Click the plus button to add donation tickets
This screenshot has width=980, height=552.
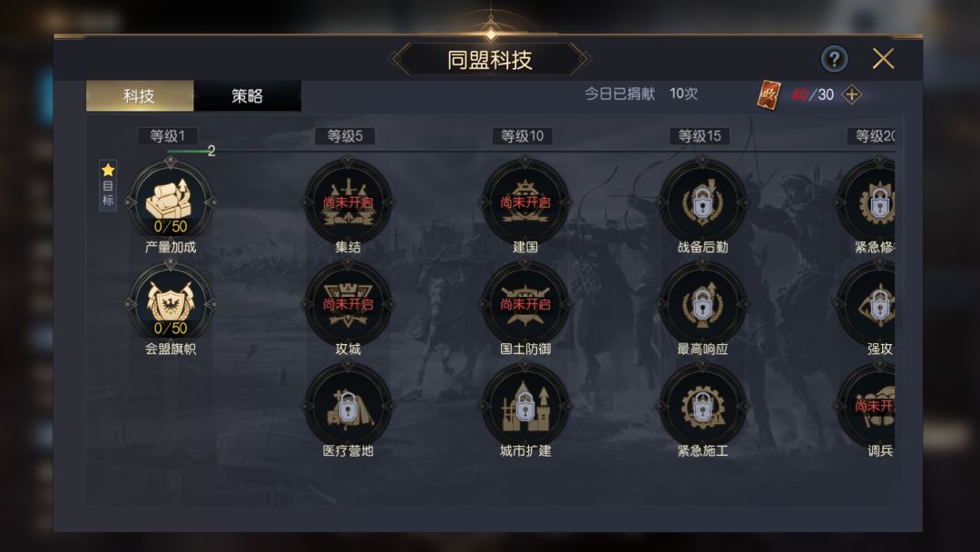coord(851,95)
